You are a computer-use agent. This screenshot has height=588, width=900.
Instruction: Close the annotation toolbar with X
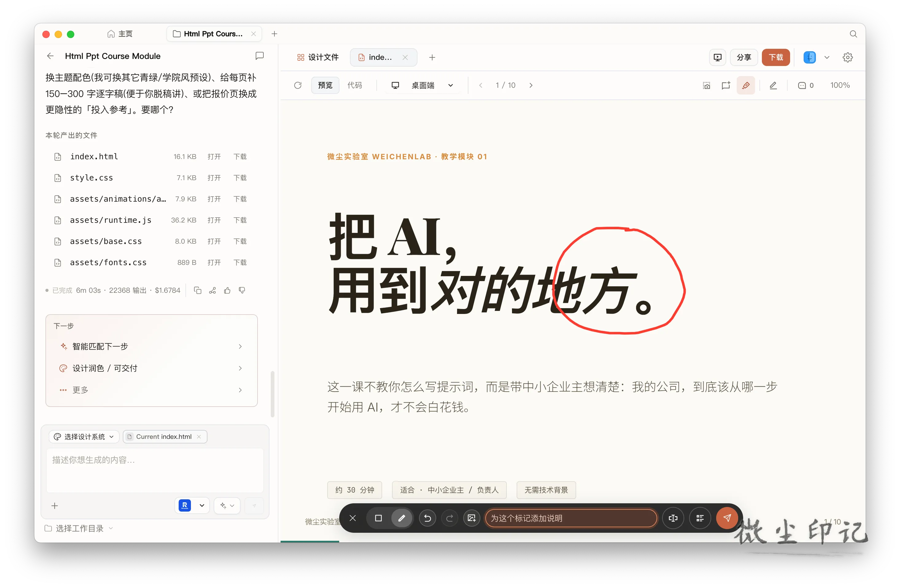(x=352, y=518)
